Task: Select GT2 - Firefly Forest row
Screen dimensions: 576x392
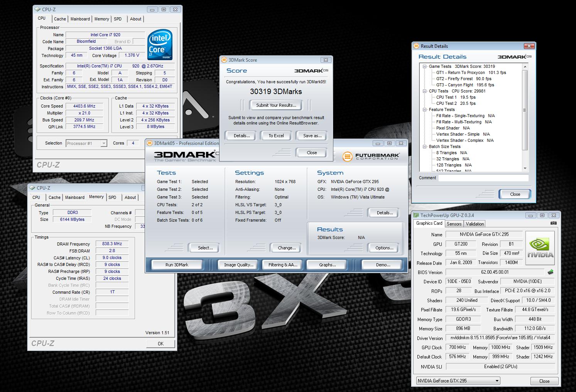Action: (464, 79)
